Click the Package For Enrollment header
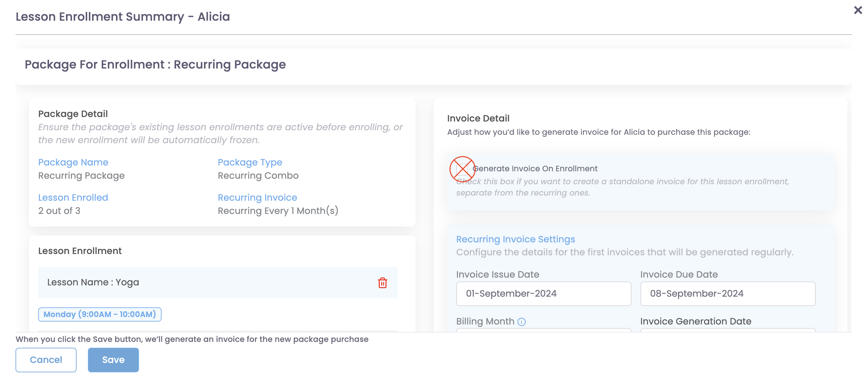 coord(155,64)
